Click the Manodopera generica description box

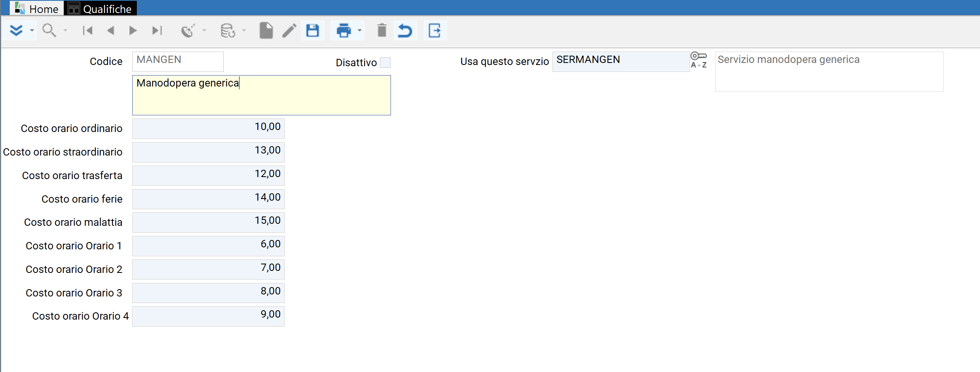click(x=261, y=95)
